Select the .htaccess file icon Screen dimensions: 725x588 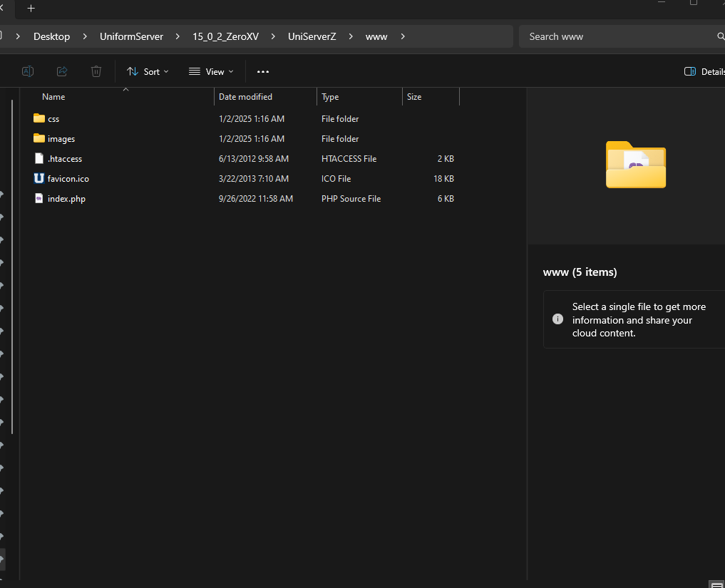tap(39, 158)
